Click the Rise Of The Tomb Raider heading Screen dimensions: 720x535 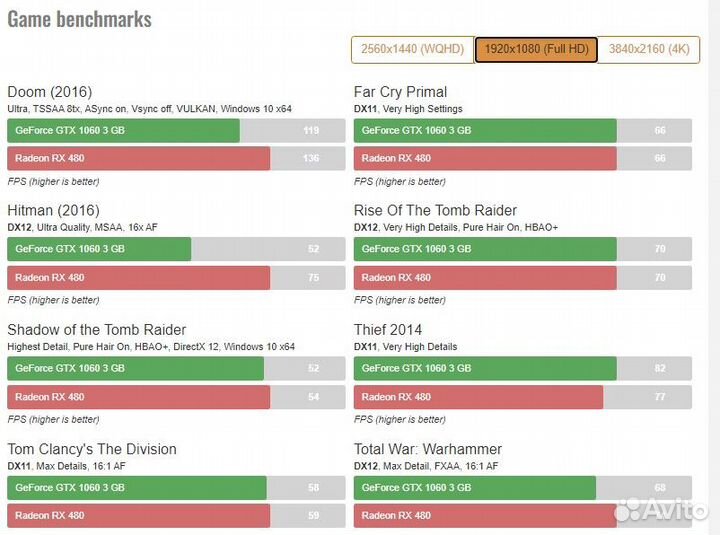pyautogui.click(x=435, y=210)
